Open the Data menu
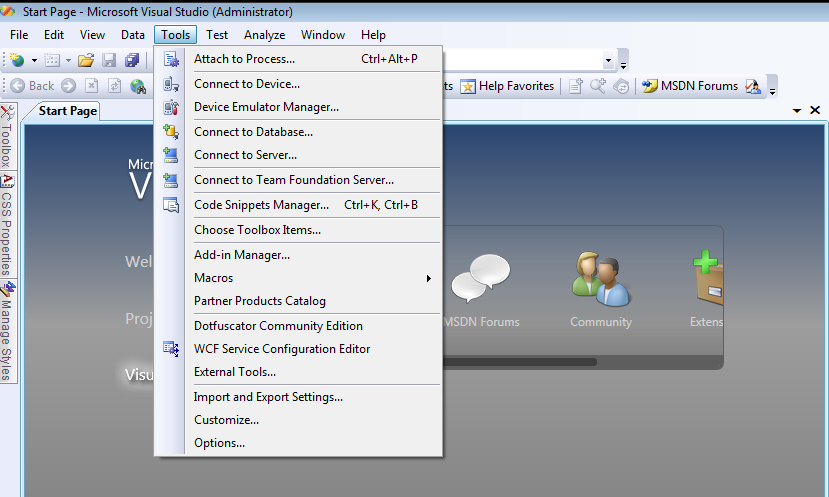Screen dimensions: 829x497 (133, 35)
